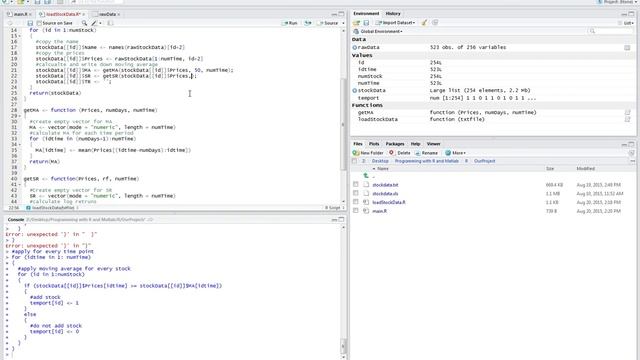Open the Help tab
The width and height of the screenshot is (640, 360).
pyautogui.click(x=416, y=144)
